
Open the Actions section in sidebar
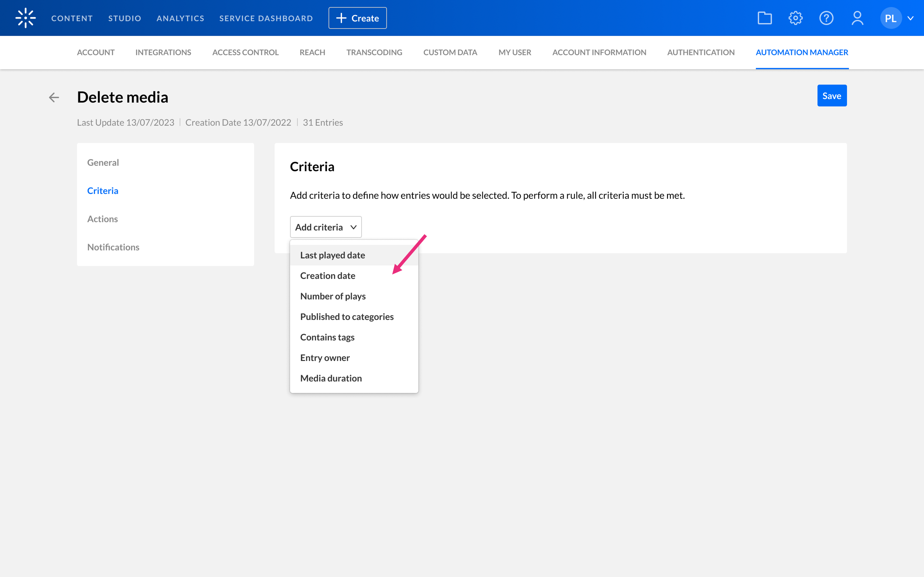point(102,219)
